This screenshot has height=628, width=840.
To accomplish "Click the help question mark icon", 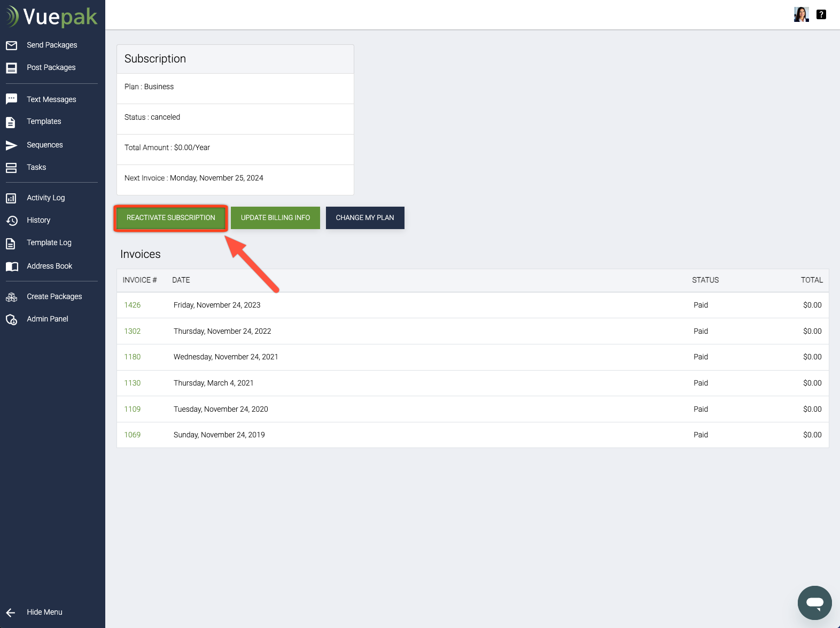I will 821,14.
